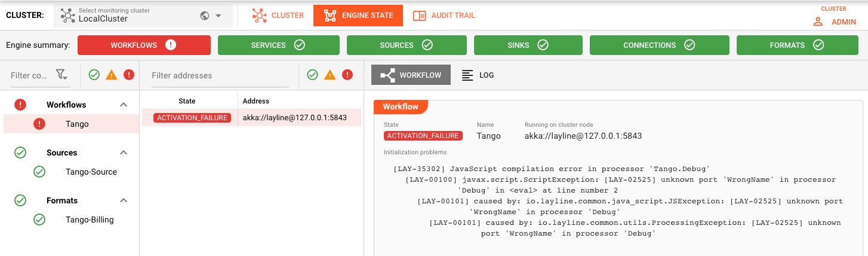
Task: Collapse the Workflows tree section
Action: (x=124, y=105)
